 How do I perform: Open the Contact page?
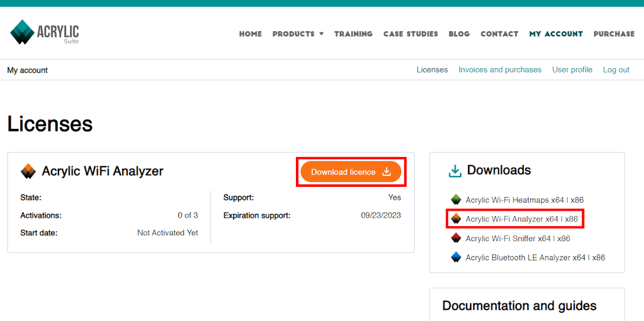(499, 34)
